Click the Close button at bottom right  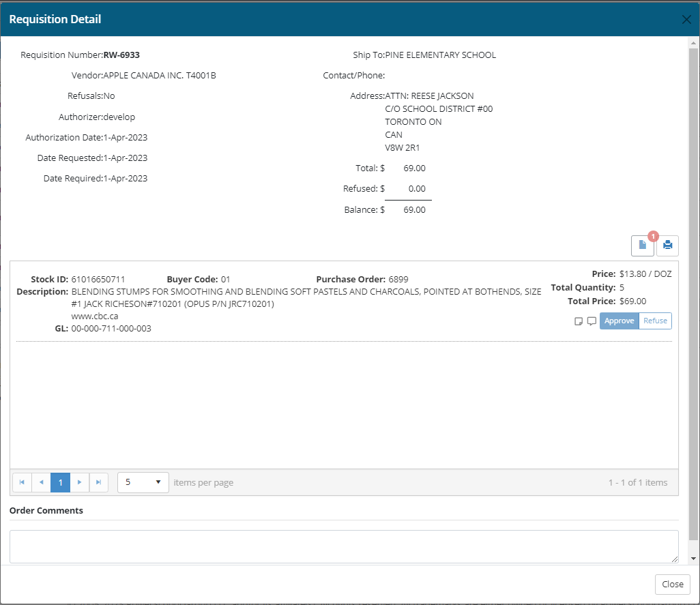tap(672, 585)
